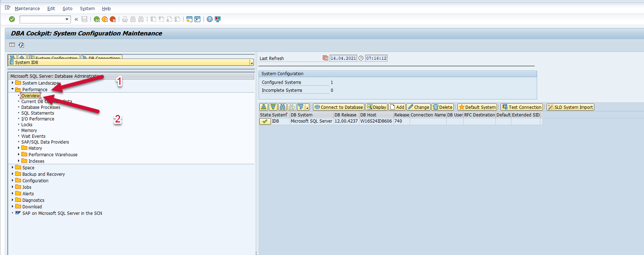Image resolution: width=644 pixels, height=255 pixels.
Task: Click the Sort Ascending icon in grid toolbar
Action: pyautogui.click(x=264, y=107)
